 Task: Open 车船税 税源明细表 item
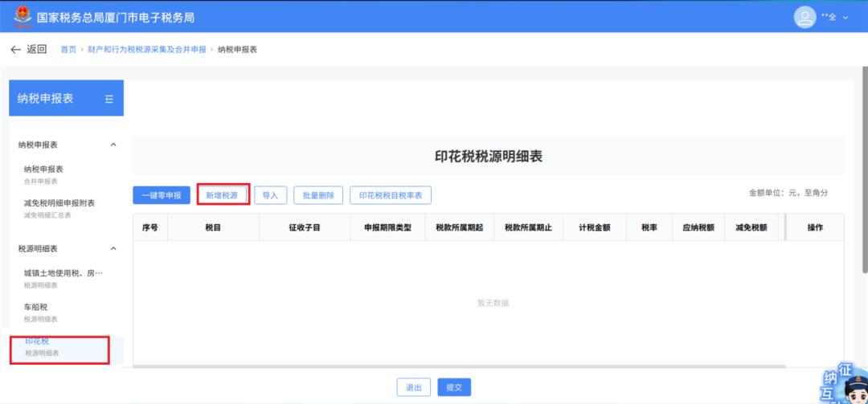pos(67,312)
